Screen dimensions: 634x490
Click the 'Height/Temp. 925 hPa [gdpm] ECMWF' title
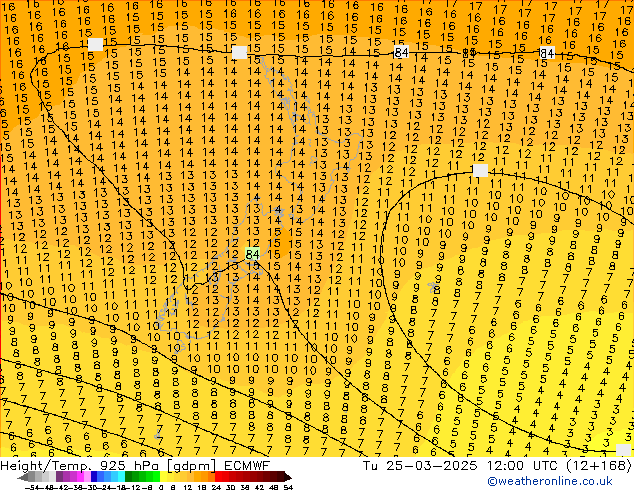135,465
